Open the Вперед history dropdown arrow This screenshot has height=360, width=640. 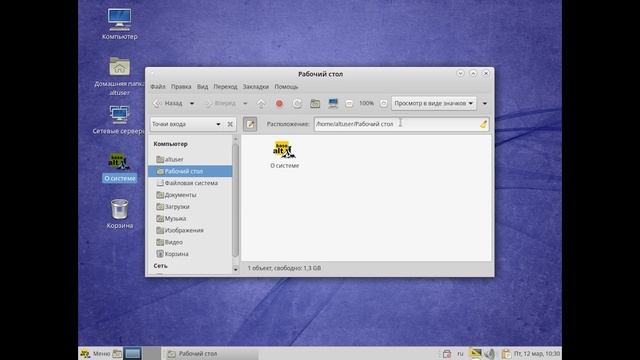[x=245, y=103]
